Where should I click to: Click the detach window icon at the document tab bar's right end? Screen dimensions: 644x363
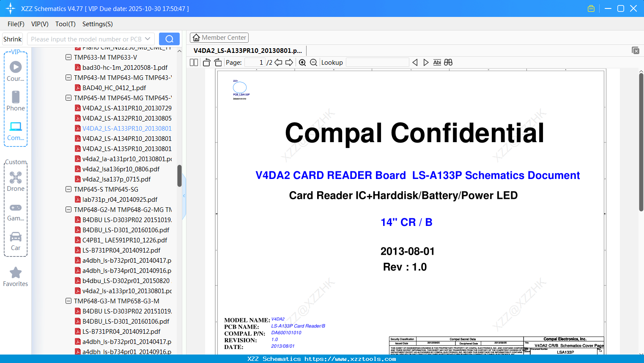tap(636, 50)
